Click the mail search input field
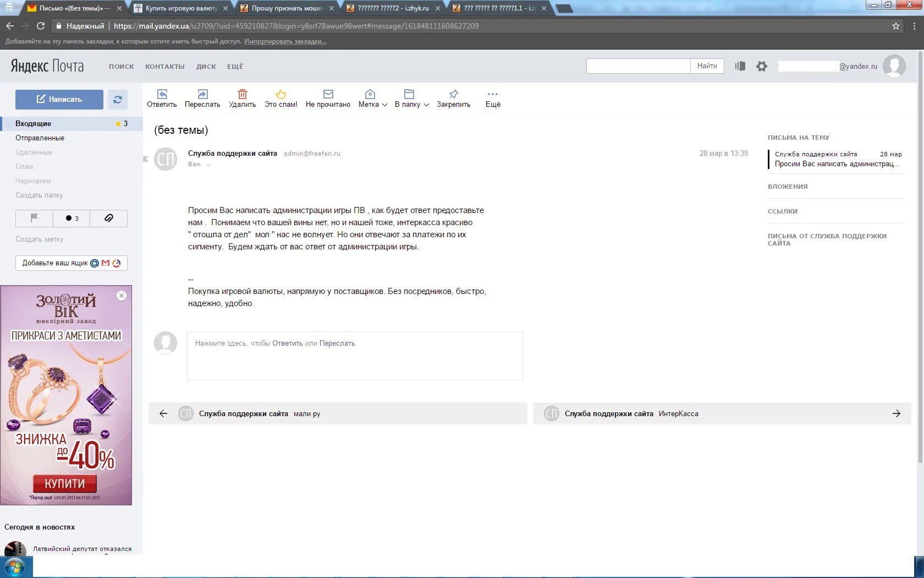The width and height of the screenshot is (924, 578). [639, 66]
